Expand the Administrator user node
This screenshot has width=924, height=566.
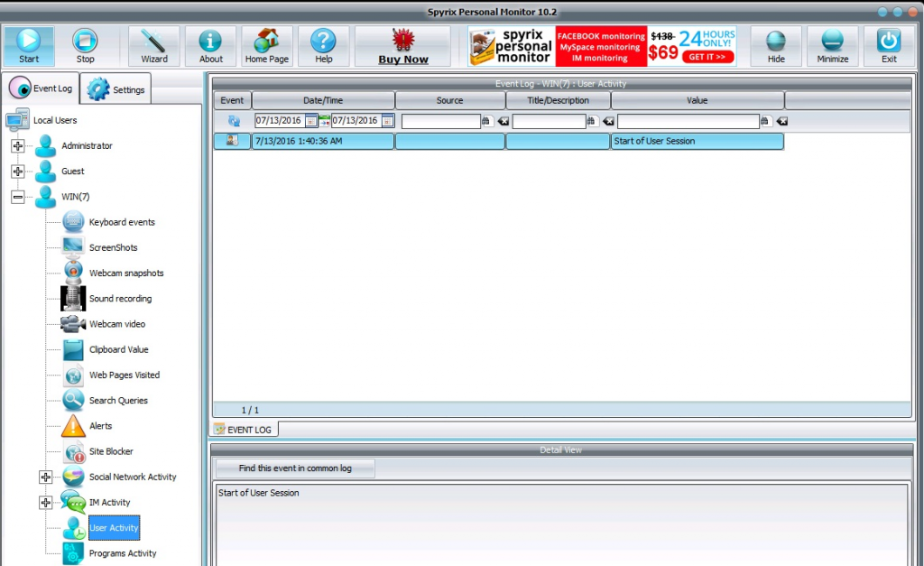coord(18,146)
